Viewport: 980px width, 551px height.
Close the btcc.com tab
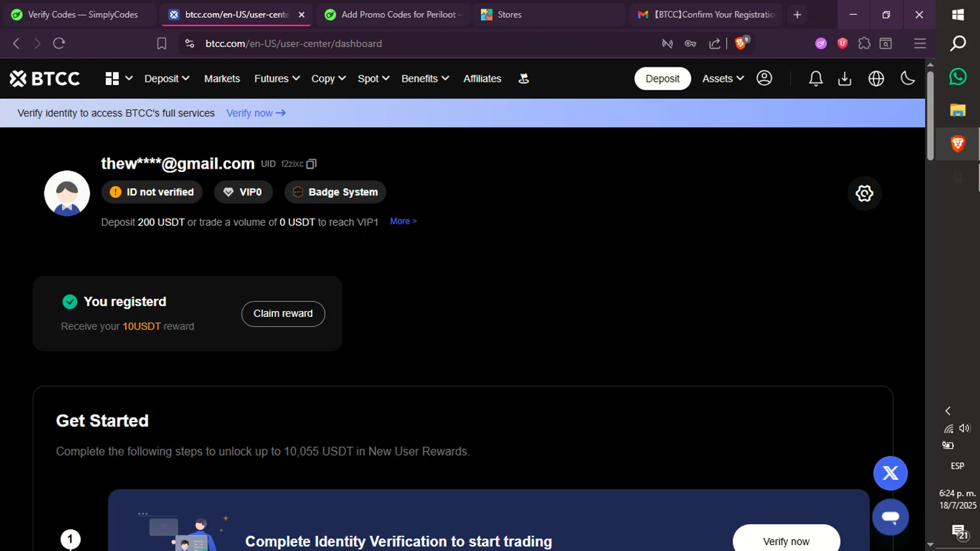click(x=301, y=14)
